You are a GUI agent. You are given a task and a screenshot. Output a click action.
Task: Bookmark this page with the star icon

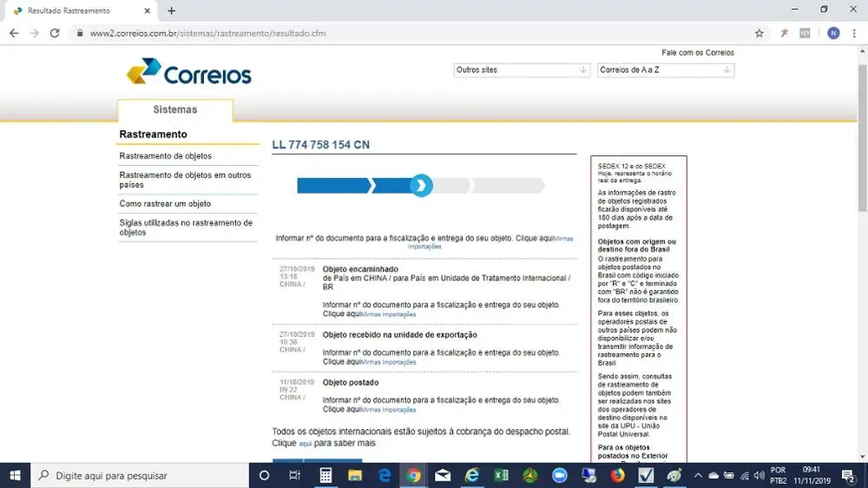pyautogui.click(x=759, y=33)
